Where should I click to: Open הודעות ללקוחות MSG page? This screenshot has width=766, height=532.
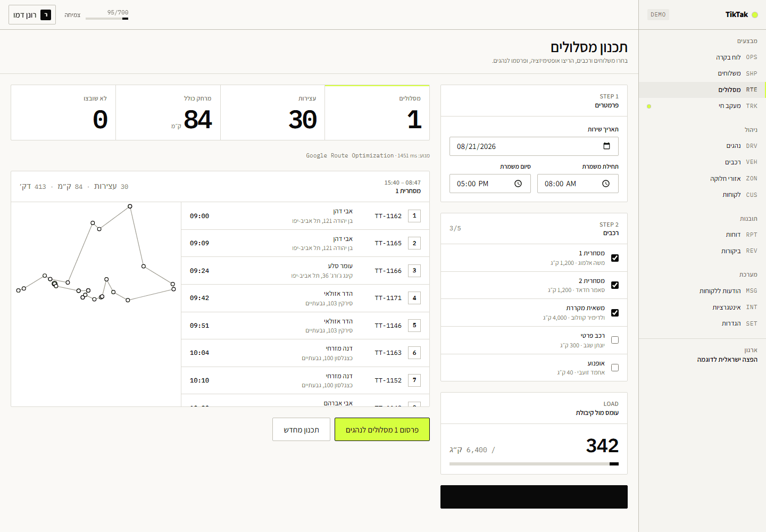coord(702,291)
